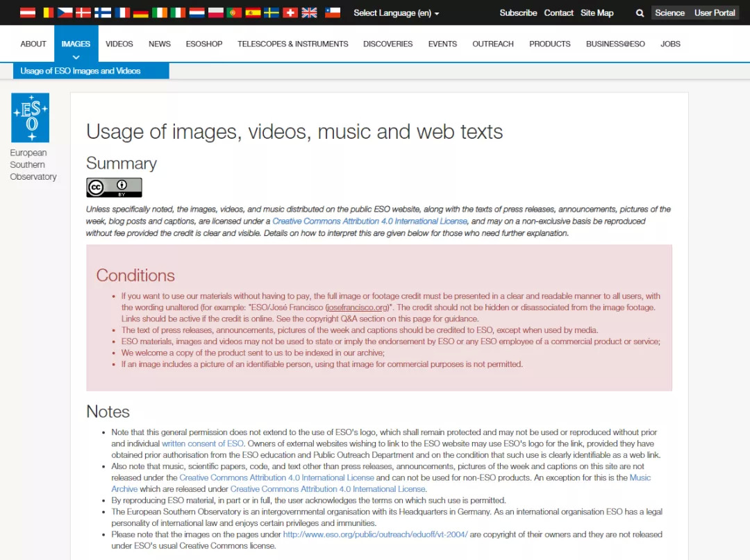Go to the Discoveries menu item
750x560 pixels.
pos(387,44)
